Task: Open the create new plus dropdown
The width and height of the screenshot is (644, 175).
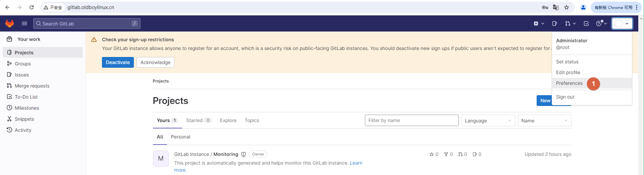Action: pos(539,23)
